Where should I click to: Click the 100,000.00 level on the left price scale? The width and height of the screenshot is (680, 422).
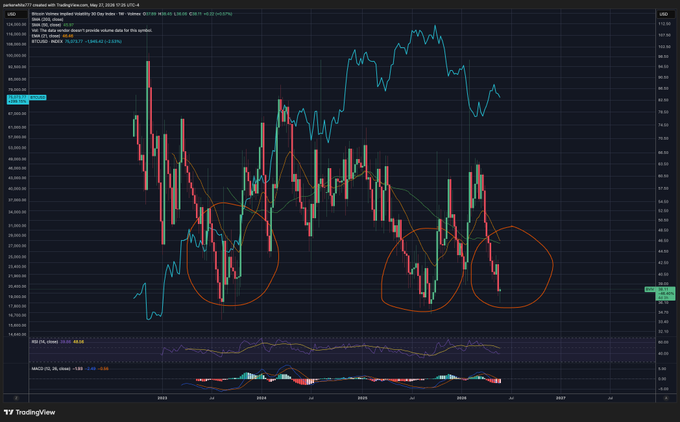coord(16,56)
